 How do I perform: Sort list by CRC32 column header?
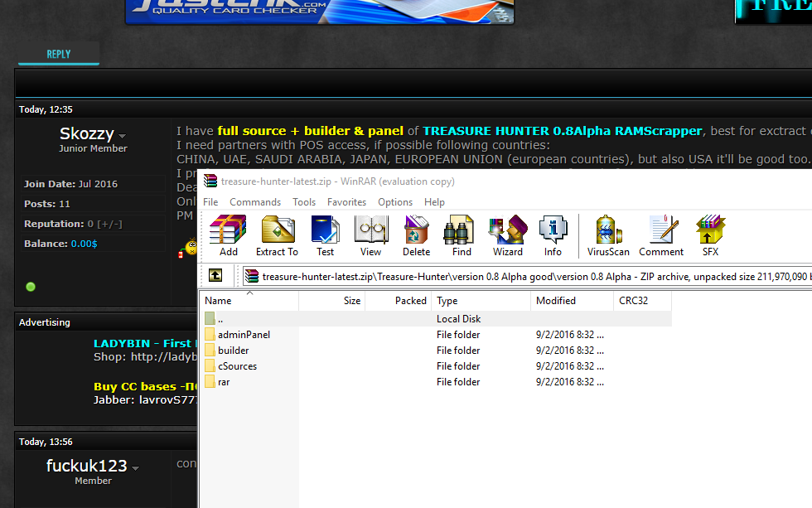(643, 300)
